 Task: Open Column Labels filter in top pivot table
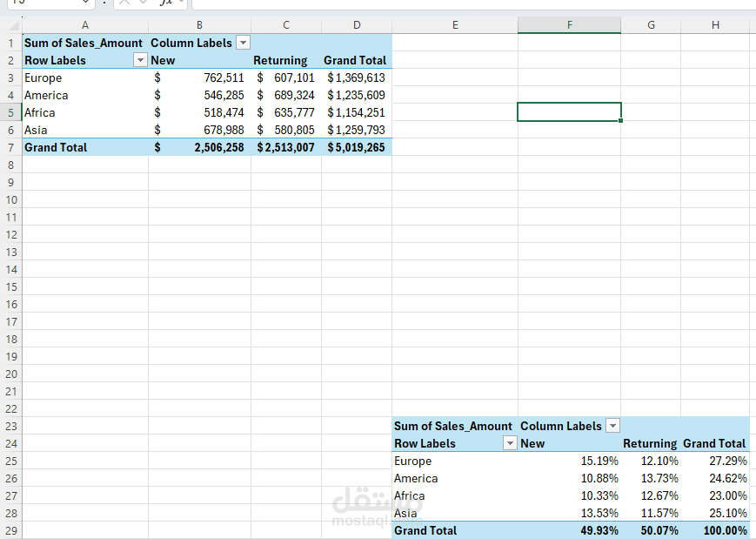243,43
